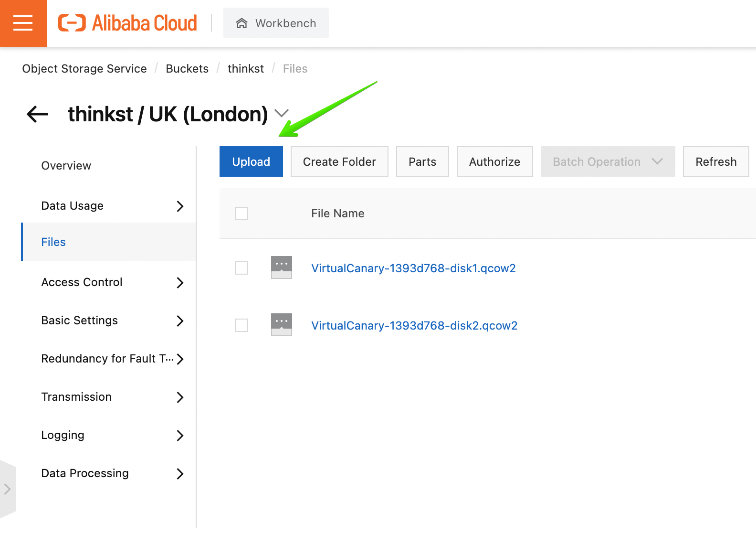
Task: Go back using the left arrow
Action: click(x=37, y=114)
